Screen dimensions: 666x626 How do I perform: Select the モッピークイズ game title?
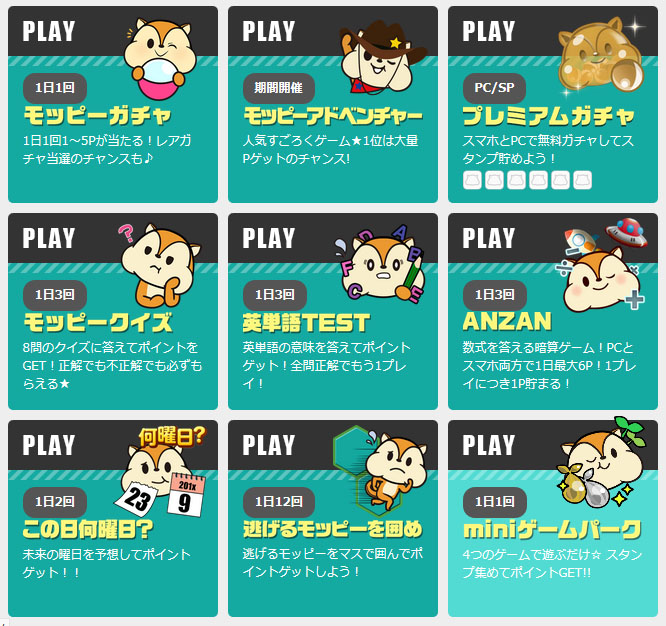click(x=98, y=322)
